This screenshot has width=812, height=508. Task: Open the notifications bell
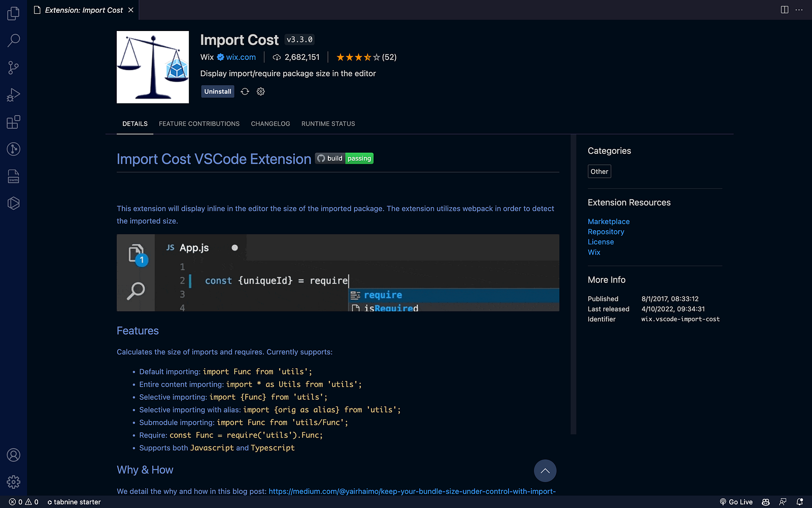(800, 502)
